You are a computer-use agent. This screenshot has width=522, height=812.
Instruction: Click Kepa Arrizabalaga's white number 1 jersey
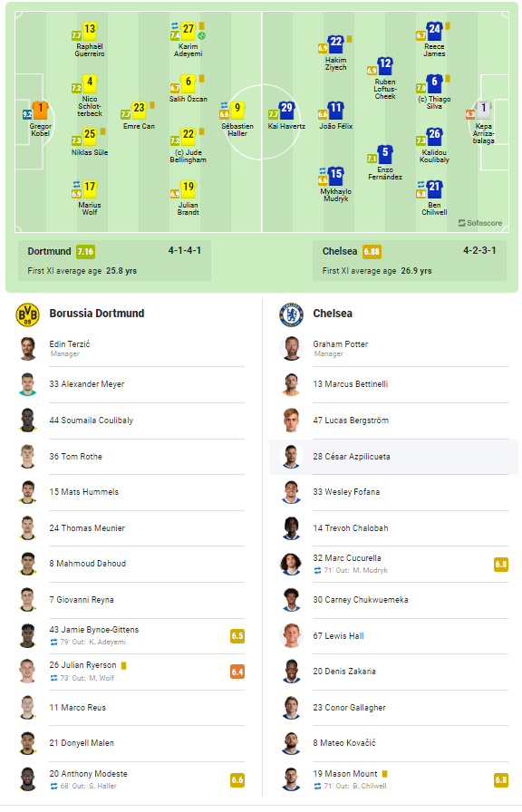[x=484, y=111]
